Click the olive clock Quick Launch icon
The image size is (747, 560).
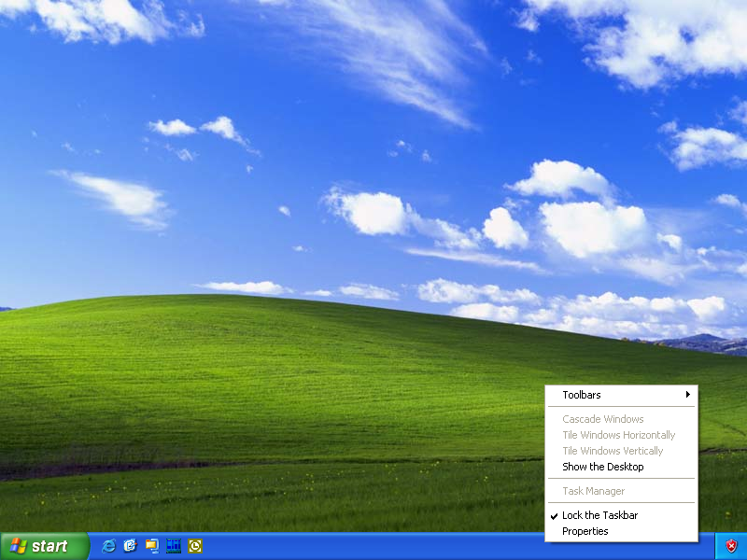(x=195, y=546)
